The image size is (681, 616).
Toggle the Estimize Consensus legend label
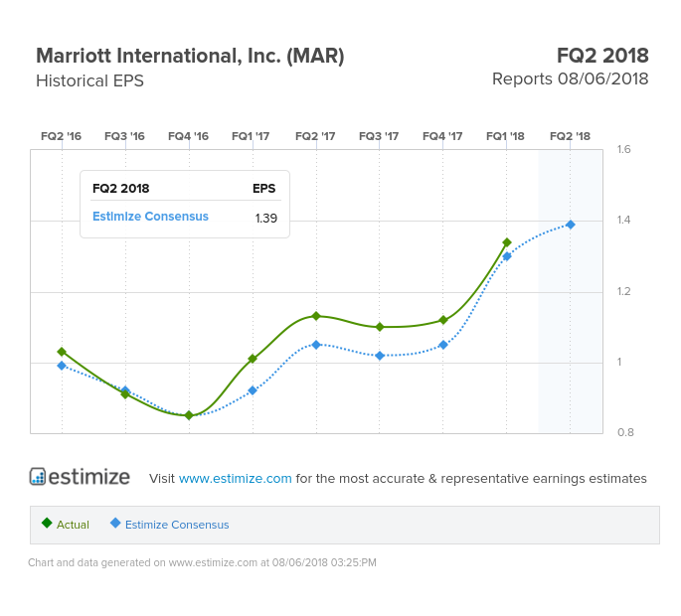[x=177, y=525]
